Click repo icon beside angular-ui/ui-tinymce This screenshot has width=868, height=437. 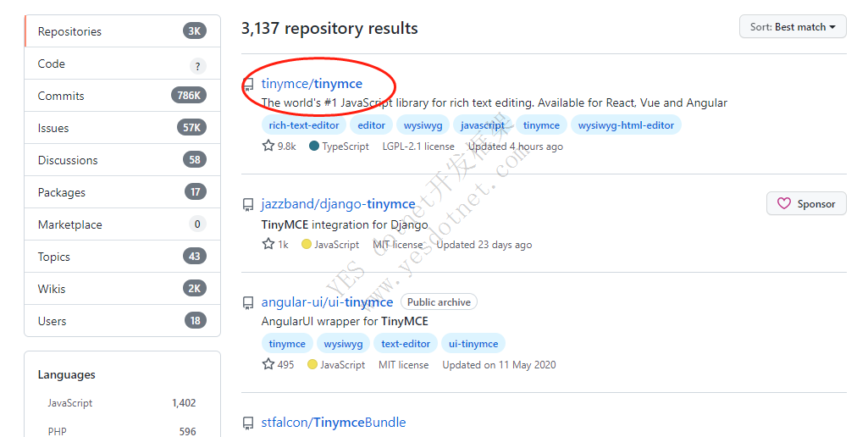coord(249,303)
